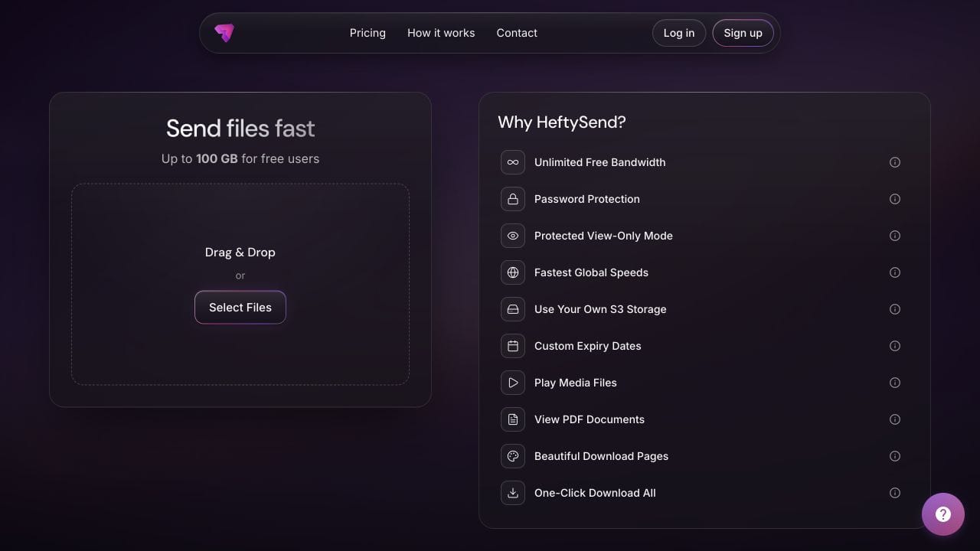Click the lock icon for Password Protection

(513, 199)
